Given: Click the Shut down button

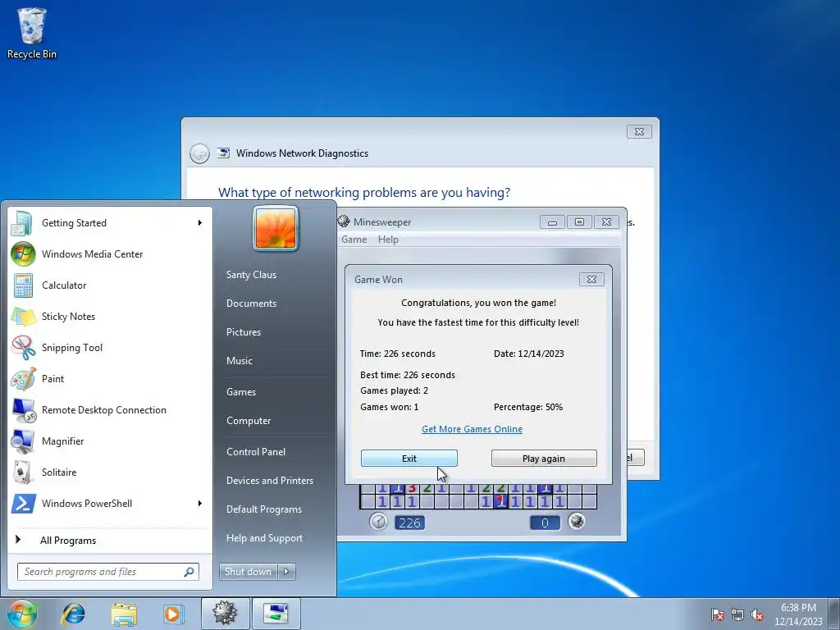Looking at the screenshot, I should (249, 572).
